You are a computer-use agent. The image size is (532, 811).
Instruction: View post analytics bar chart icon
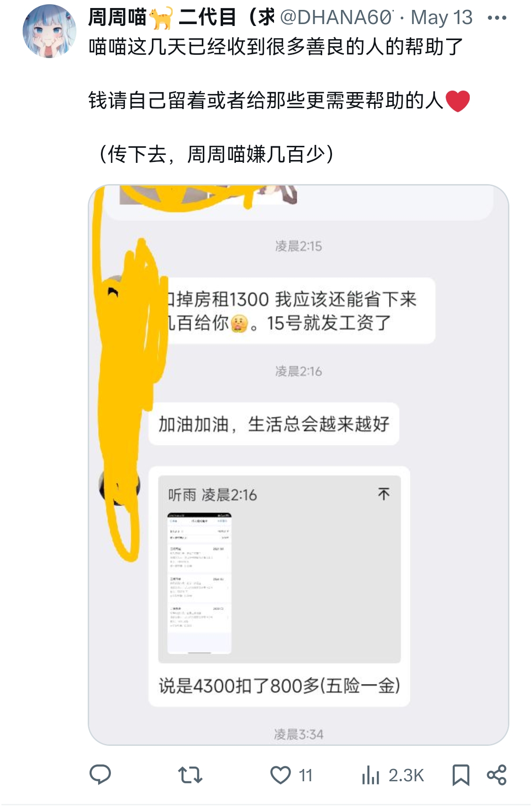pyautogui.click(x=371, y=775)
